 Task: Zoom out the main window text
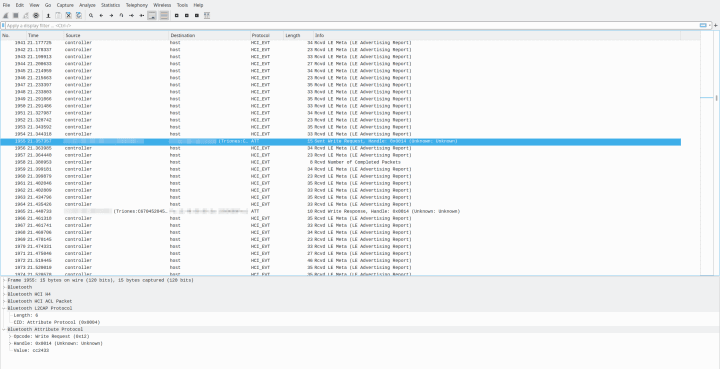186,16
